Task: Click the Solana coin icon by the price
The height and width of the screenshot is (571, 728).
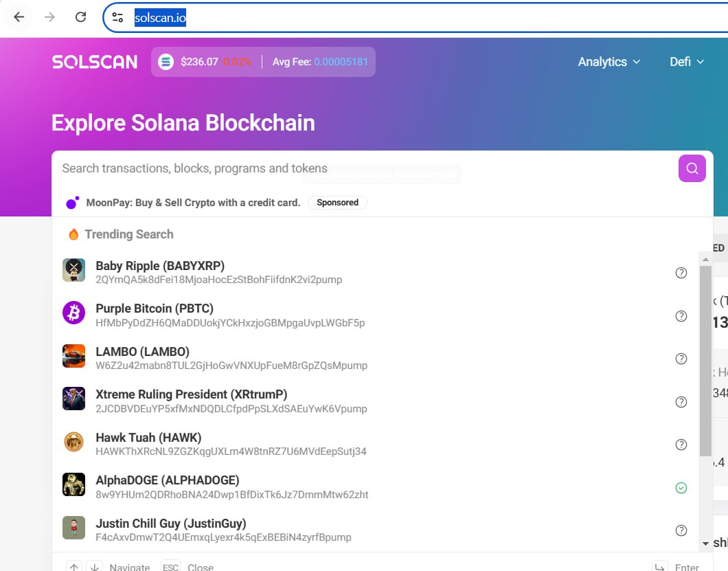Action: coord(166,62)
